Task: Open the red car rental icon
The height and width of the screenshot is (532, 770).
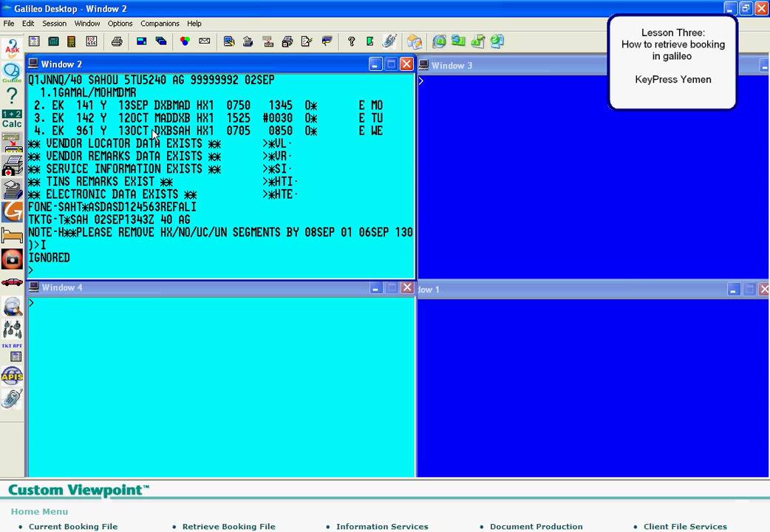Action: 13,282
